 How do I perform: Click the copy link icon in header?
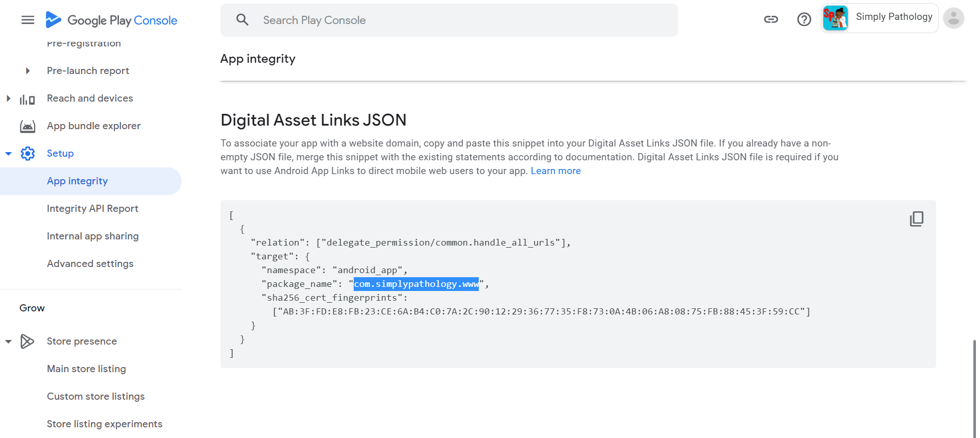tap(771, 19)
